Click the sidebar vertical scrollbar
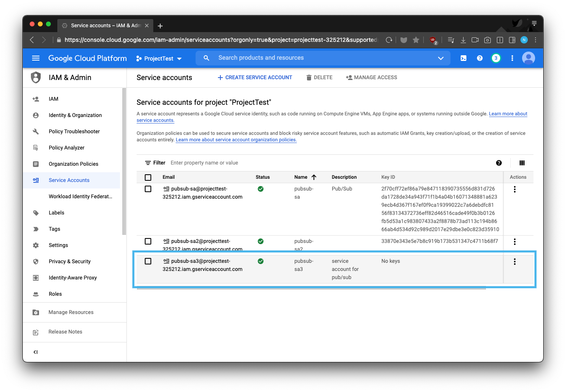 tap(124, 161)
